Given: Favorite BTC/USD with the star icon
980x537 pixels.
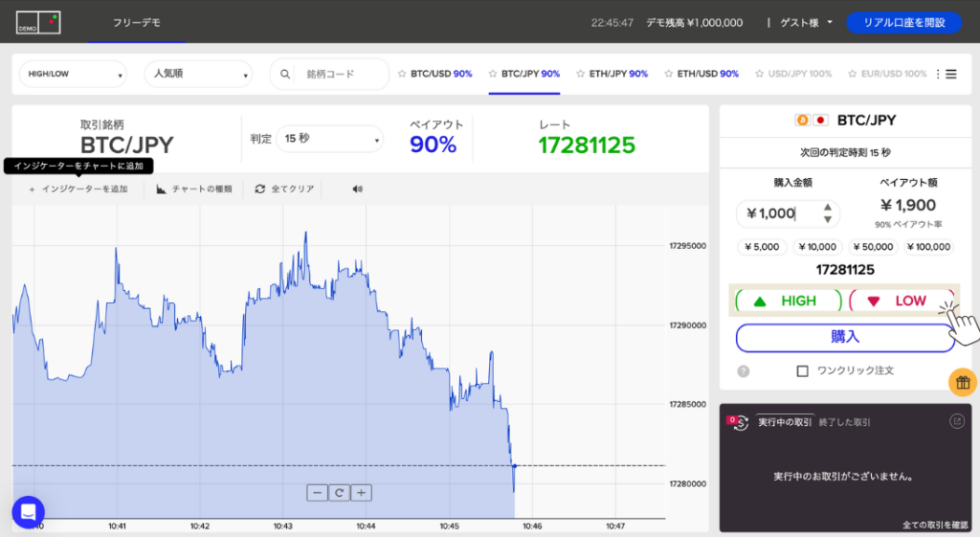Looking at the screenshot, I should tap(402, 74).
